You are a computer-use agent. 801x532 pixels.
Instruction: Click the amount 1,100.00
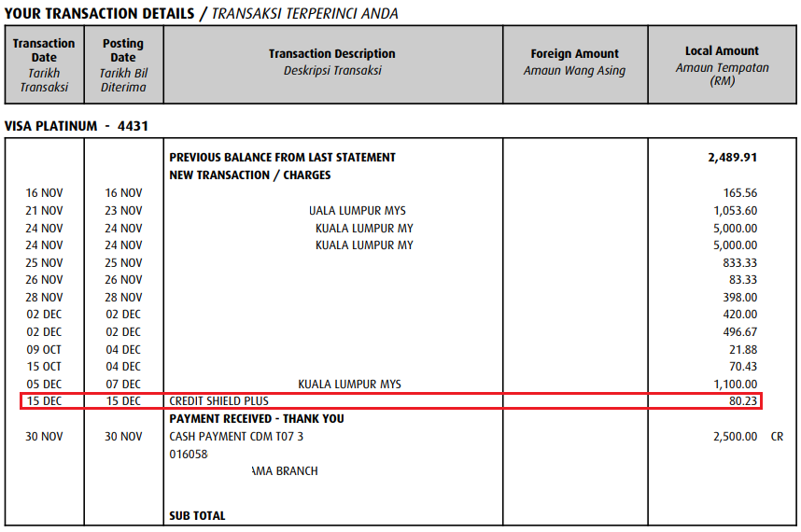(735, 384)
